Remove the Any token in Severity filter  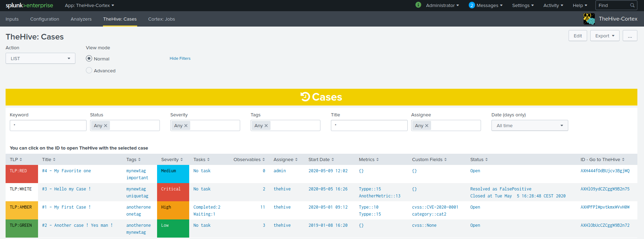(x=186, y=125)
